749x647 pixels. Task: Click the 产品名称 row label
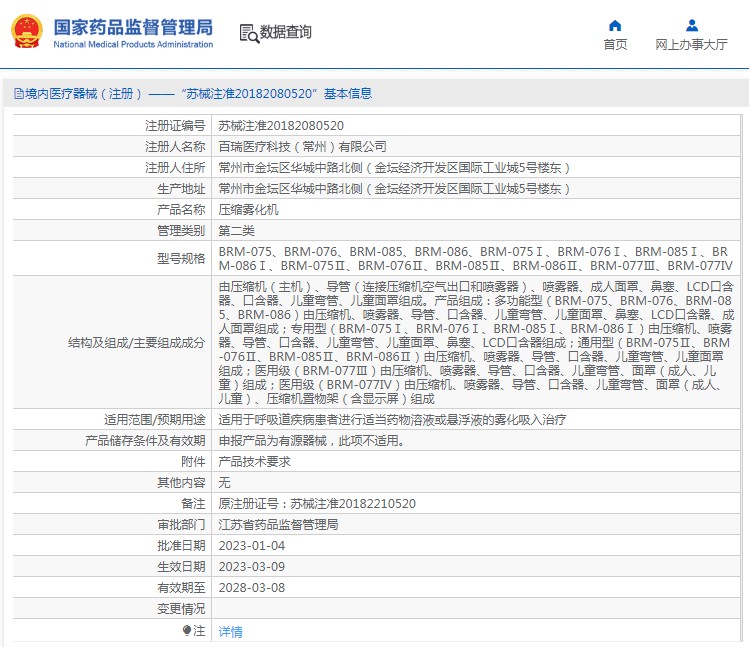coord(181,210)
